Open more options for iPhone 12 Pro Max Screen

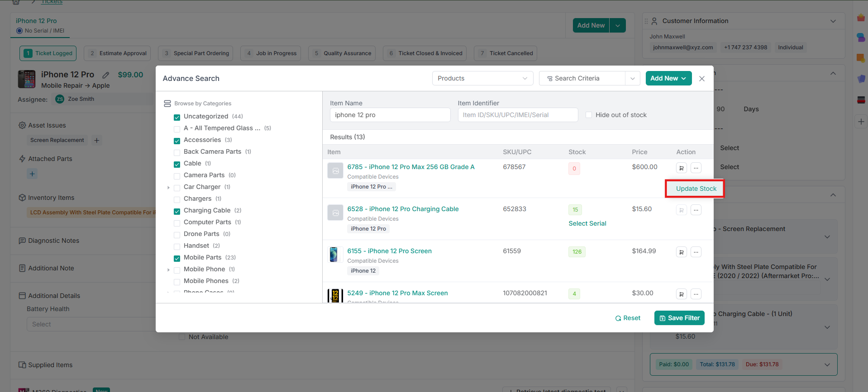coord(696,294)
